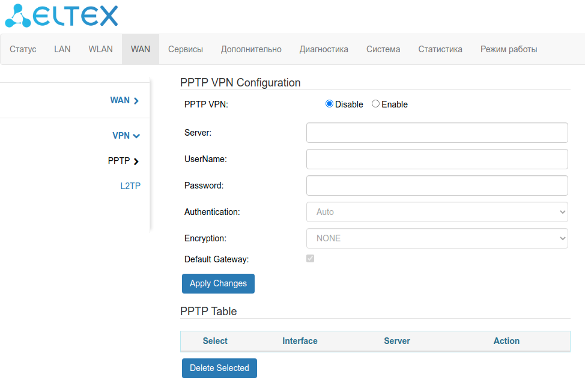
Task: Toggle the Default Gateway checkbox
Action: (311, 259)
